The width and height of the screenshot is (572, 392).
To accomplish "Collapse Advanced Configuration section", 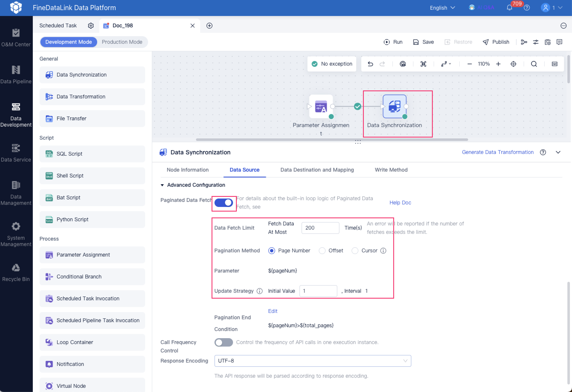I will [x=162, y=185].
